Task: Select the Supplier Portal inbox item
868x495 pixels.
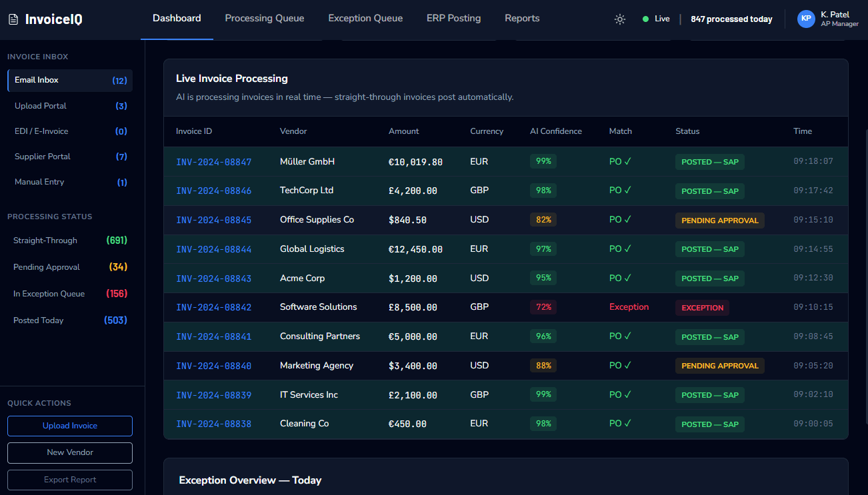Action: pyautogui.click(x=70, y=157)
